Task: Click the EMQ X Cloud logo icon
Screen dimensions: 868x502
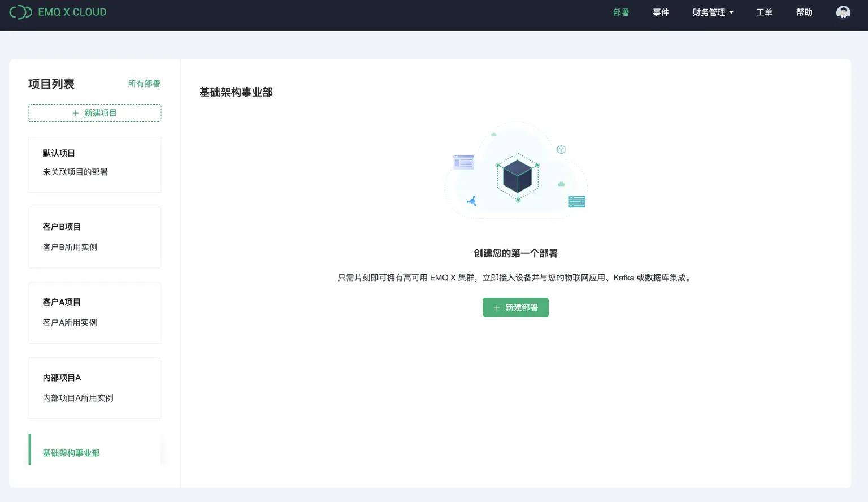Action: click(20, 11)
